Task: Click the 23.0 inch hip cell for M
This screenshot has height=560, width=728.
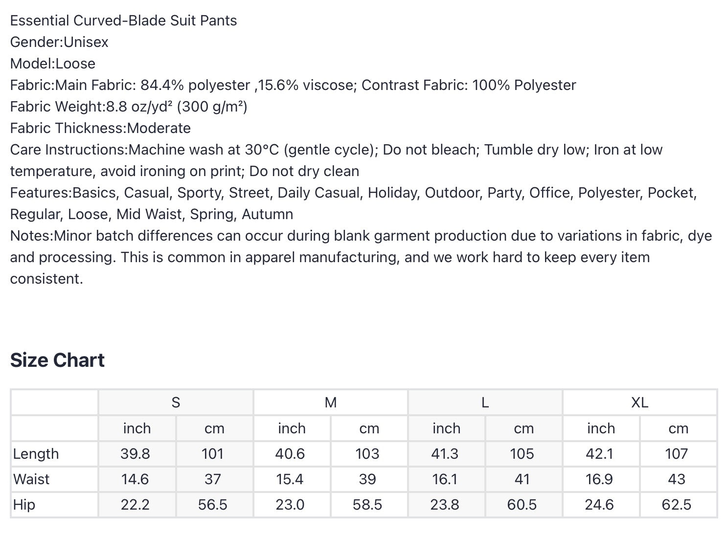Action: tap(290, 505)
